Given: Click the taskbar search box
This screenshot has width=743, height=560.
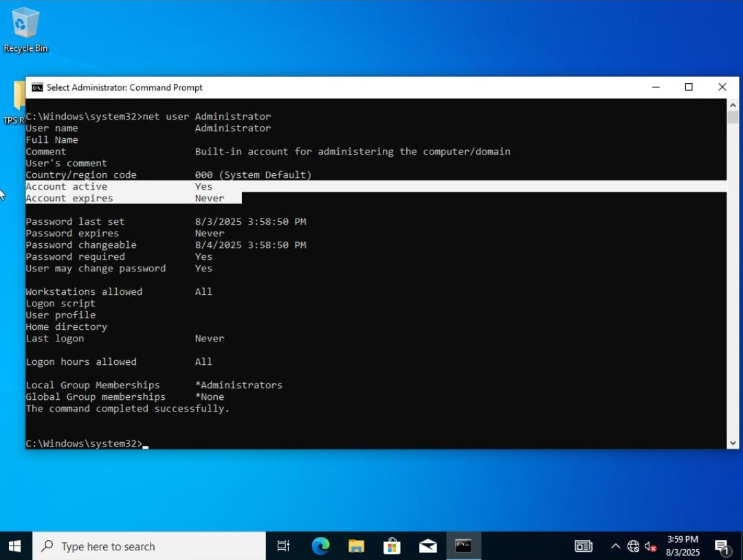Looking at the screenshot, I should tap(148, 546).
